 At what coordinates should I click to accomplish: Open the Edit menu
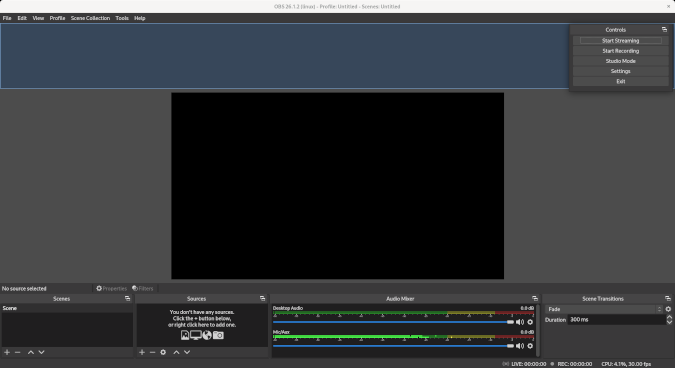(22, 18)
